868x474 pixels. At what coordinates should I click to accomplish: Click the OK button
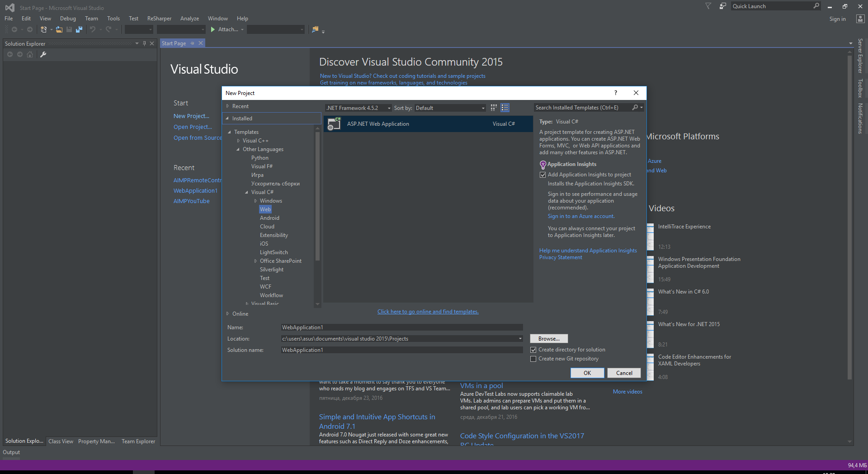point(587,373)
